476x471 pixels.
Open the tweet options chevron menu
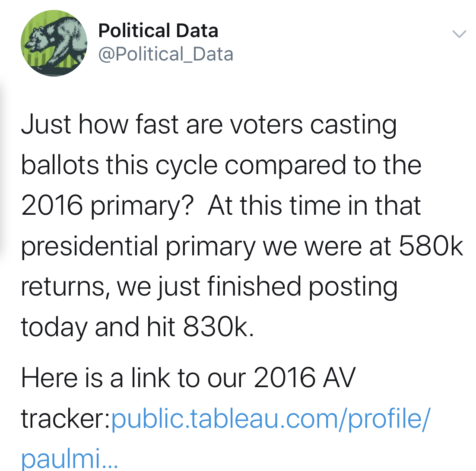click(x=459, y=34)
